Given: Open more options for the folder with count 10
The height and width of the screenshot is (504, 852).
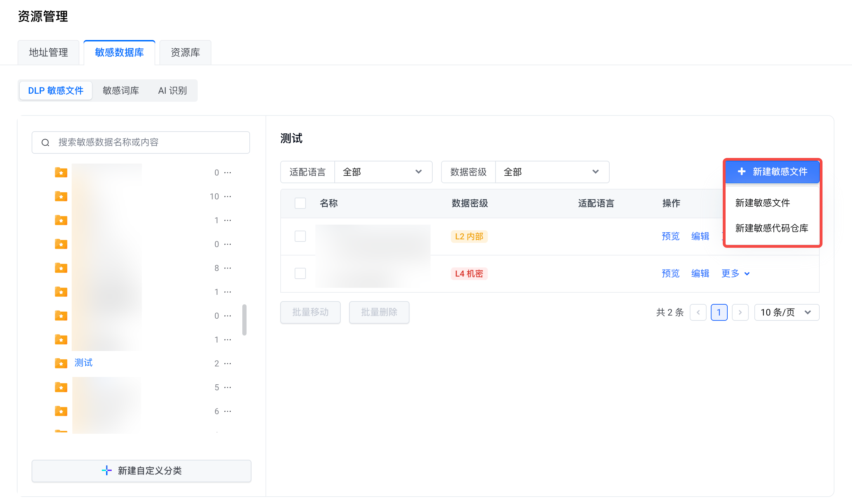Looking at the screenshot, I should (x=228, y=197).
